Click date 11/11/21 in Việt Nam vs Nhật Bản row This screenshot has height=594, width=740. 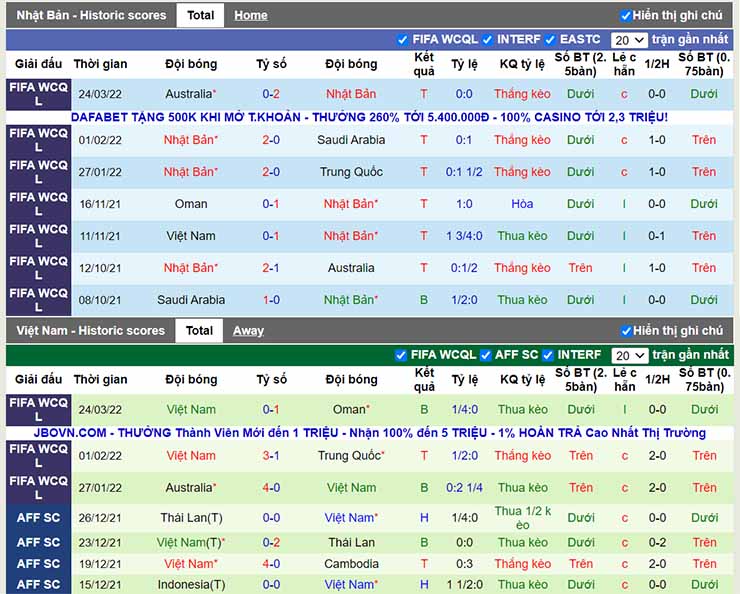coord(100,236)
